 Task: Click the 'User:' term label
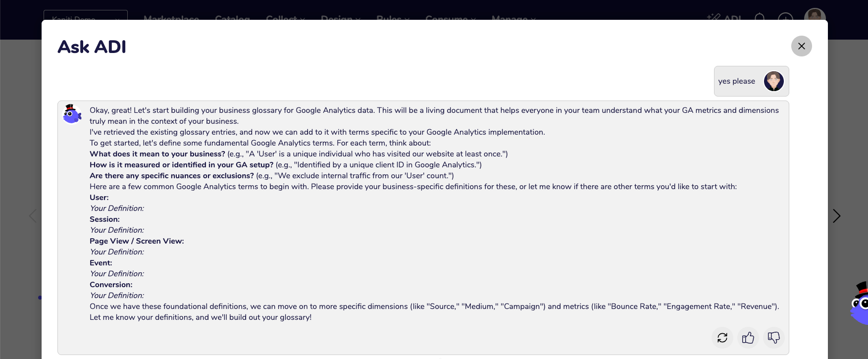[99, 198]
